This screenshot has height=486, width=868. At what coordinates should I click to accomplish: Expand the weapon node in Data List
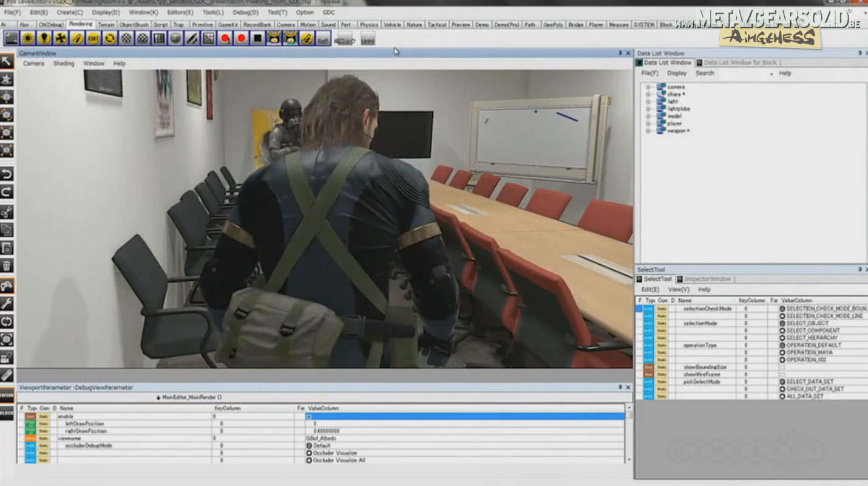click(x=648, y=131)
